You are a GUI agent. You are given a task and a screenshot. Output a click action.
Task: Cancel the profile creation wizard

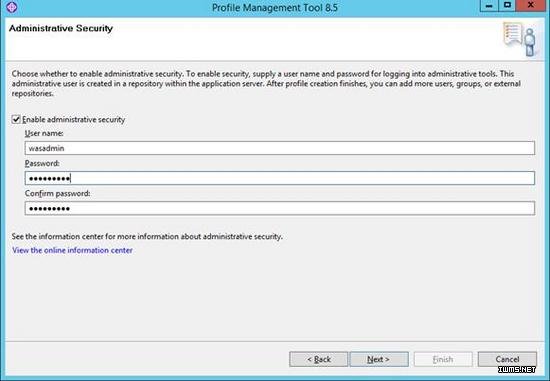(x=507, y=359)
